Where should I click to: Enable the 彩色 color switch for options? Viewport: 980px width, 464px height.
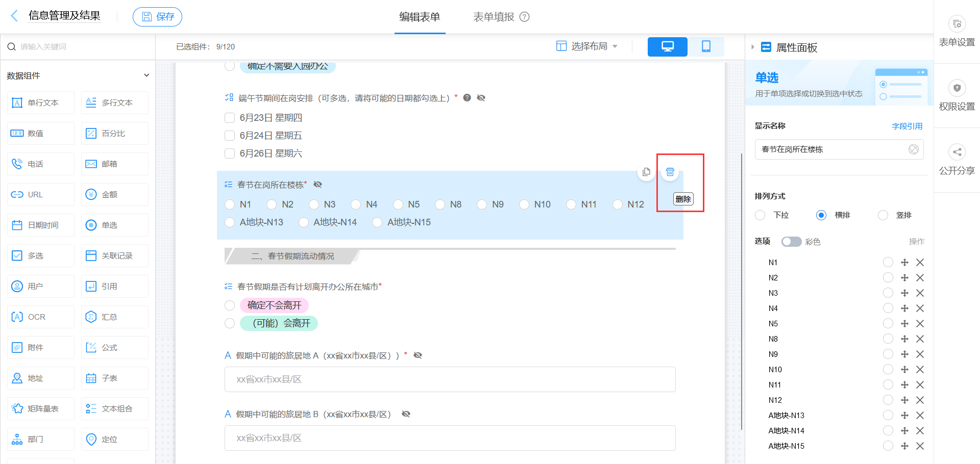tap(792, 241)
